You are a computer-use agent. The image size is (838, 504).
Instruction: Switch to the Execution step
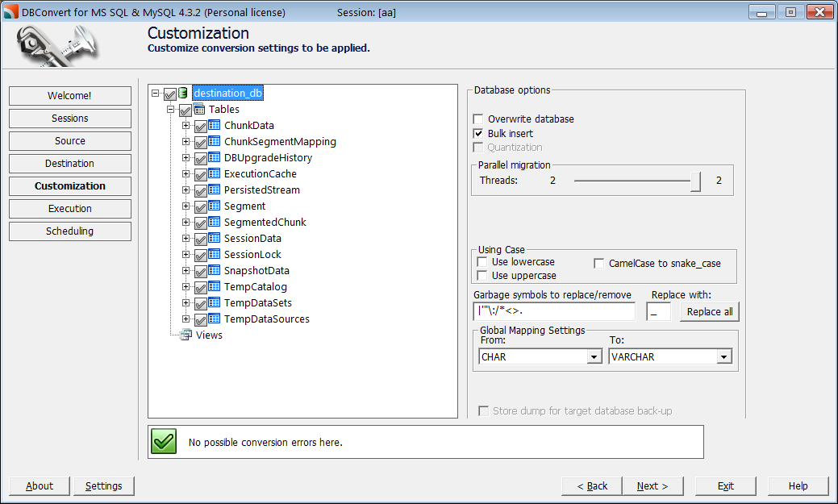[69, 208]
